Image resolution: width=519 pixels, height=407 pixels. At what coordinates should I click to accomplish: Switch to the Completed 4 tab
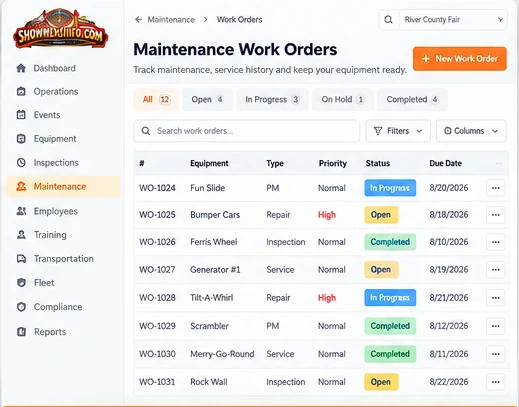click(412, 99)
